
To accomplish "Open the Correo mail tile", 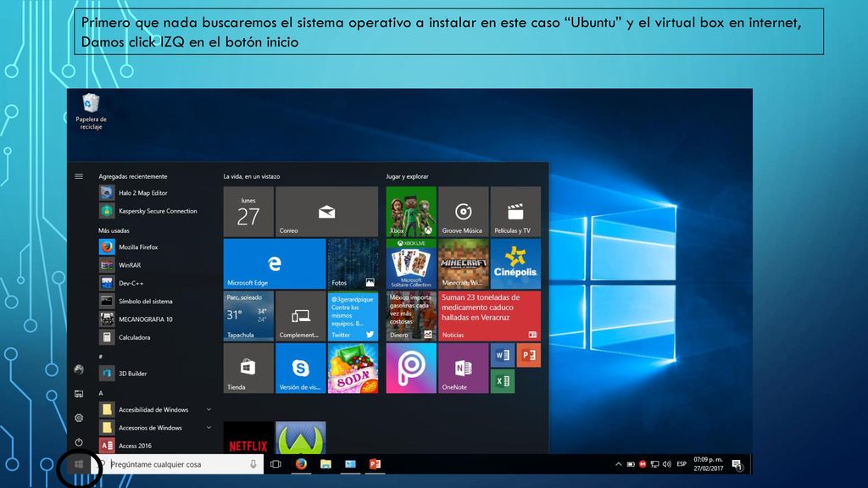I will (326, 212).
